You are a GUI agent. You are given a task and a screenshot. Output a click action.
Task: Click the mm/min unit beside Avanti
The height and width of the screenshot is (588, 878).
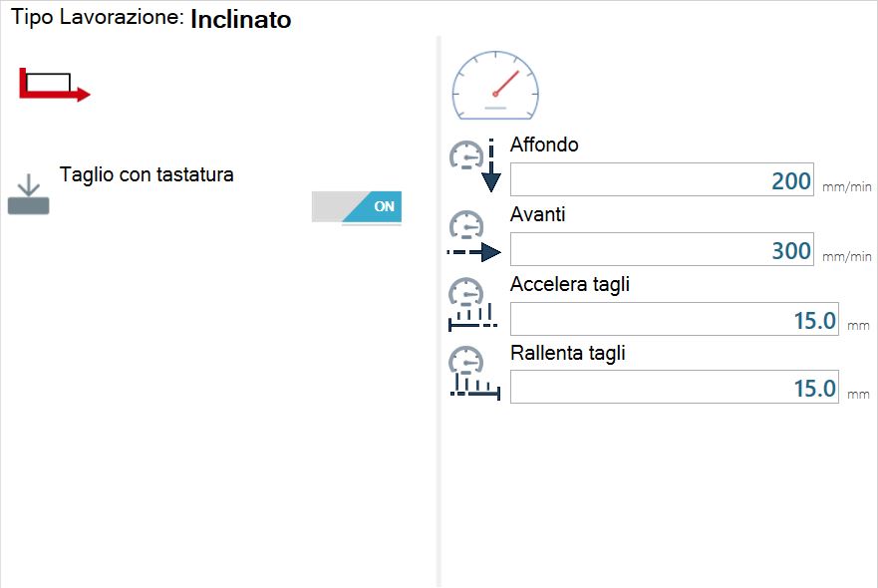pyautogui.click(x=847, y=257)
